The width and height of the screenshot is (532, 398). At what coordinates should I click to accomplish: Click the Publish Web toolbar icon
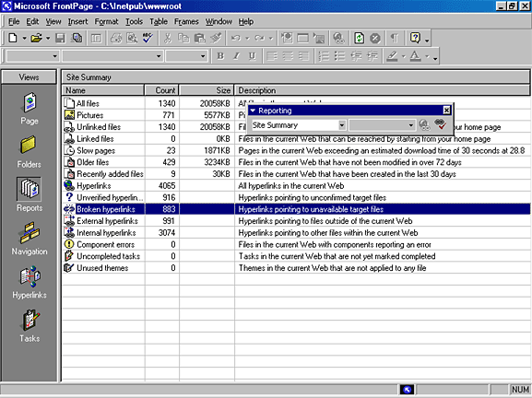[x=77, y=38]
